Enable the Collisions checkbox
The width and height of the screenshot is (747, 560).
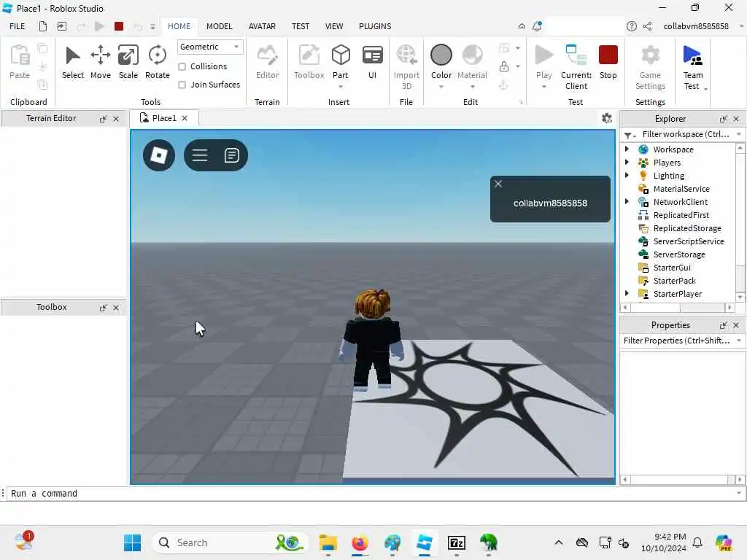pos(182,66)
